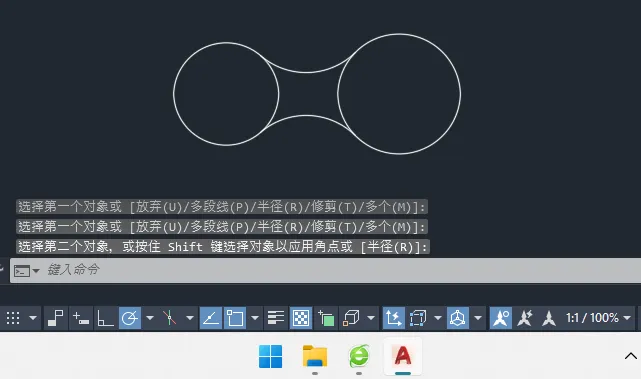Select the left circle in drawing
Image resolution: width=641 pixels, height=379 pixels.
coord(174,94)
